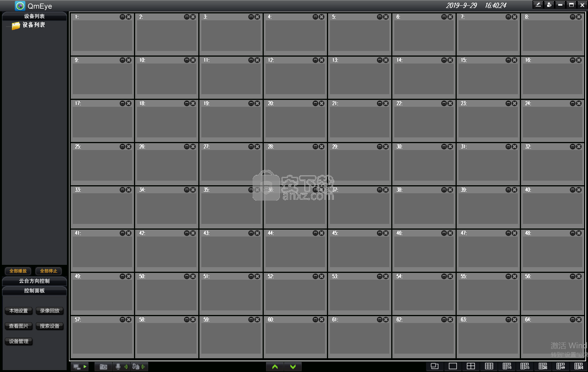The width and height of the screenshot is (588, 372).
Task: Toggle microphone talk button in bottom toolbar
Action: click(121, 367)
